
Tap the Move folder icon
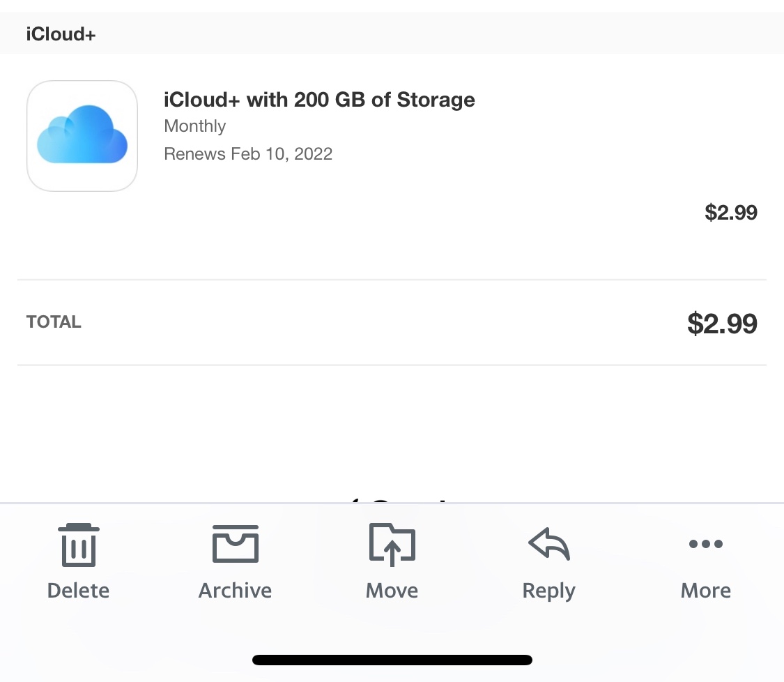point(392,544)
